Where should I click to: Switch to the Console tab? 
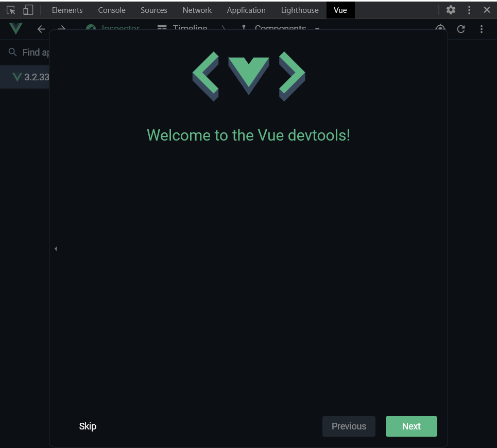click(x=111, y=10)
